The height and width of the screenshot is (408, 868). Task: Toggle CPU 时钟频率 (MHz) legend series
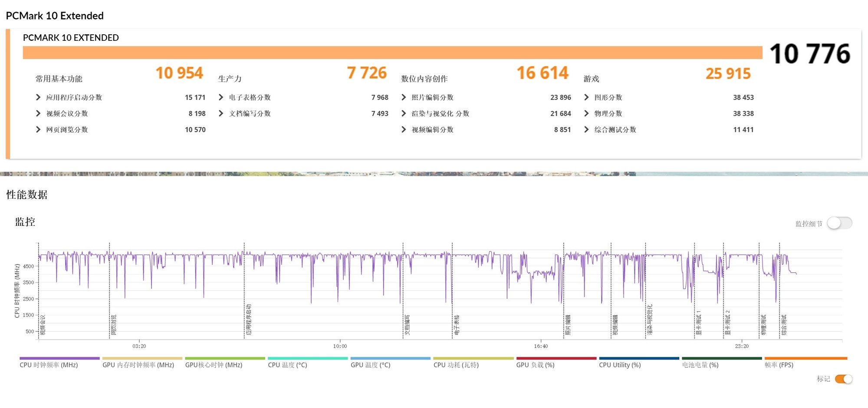(x=49, y=365)
